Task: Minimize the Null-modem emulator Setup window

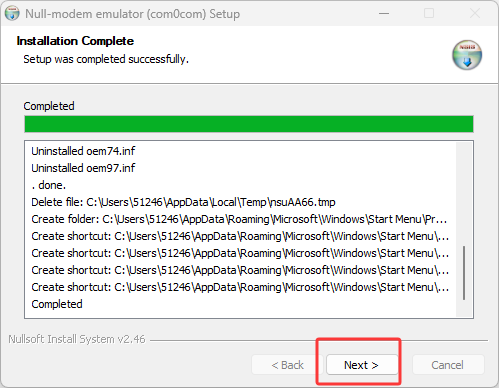Action: click(384, 13)
